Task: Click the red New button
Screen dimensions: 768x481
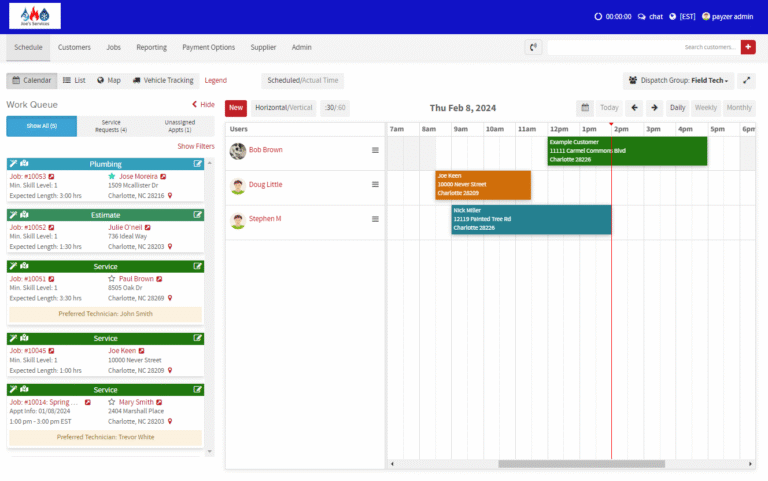Action: coord(236,108)
